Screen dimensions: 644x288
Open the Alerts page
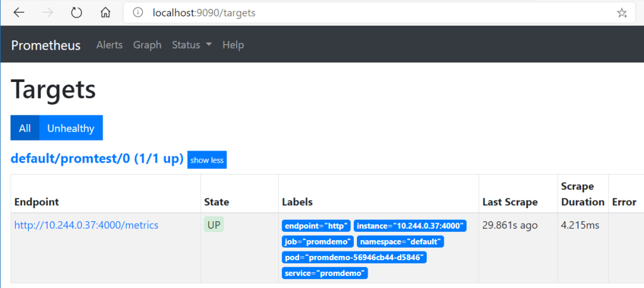pos(109,45)
